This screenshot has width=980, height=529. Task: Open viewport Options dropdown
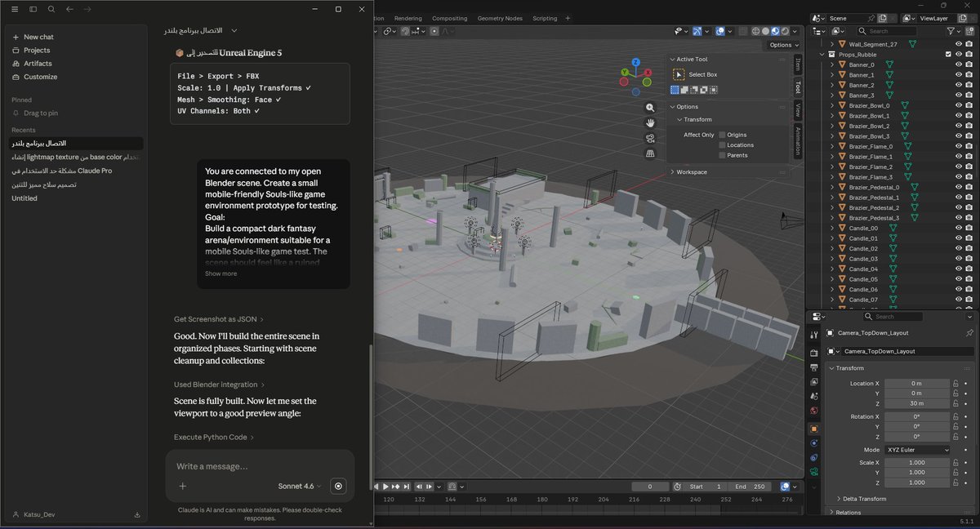pos(782,45)
